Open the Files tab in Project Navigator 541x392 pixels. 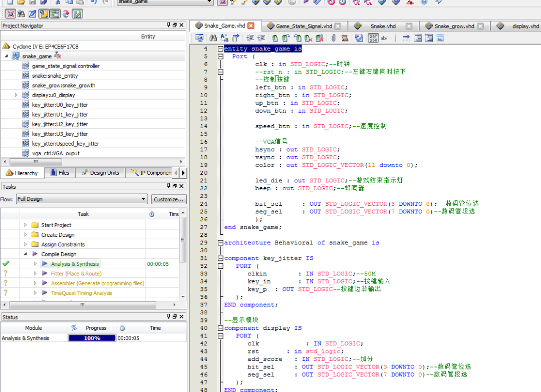[60, 173]
